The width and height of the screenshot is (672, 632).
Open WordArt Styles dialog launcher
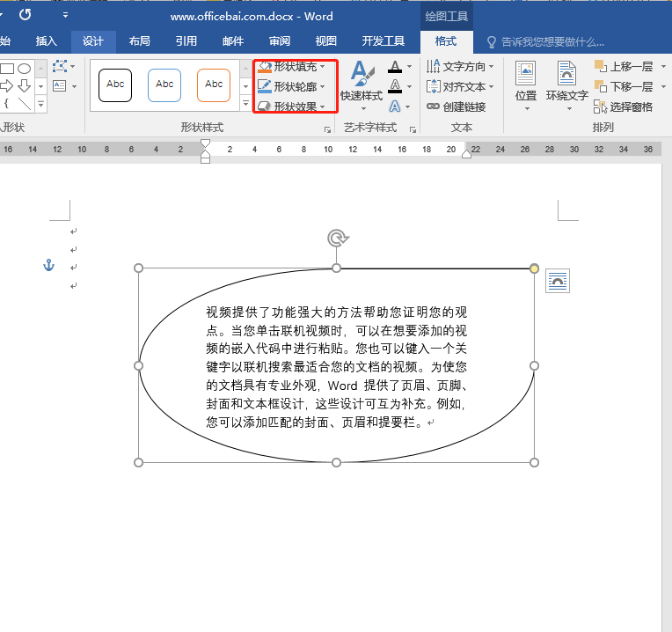(413, 129)
